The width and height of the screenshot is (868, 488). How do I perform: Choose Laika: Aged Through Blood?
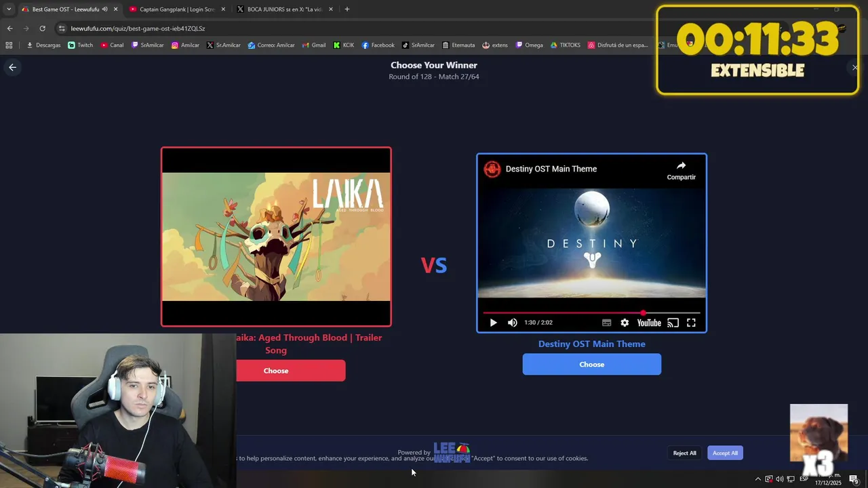coord(290,371)
